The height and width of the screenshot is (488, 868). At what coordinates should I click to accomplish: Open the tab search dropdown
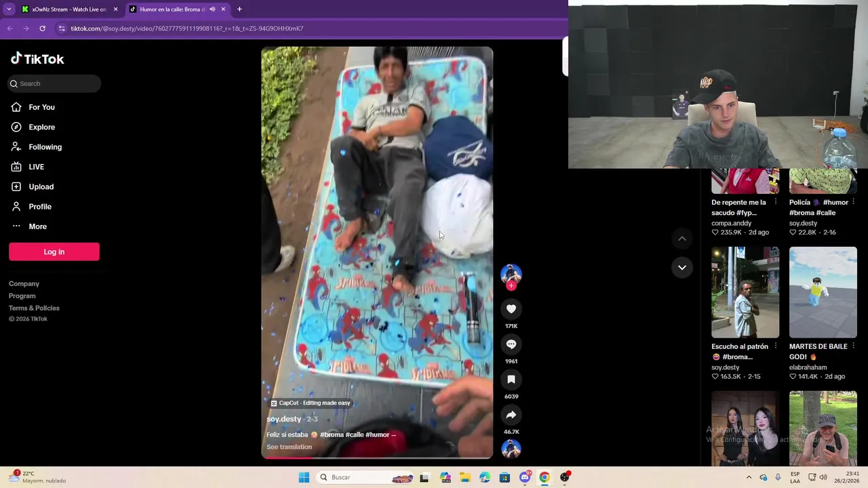9,9
